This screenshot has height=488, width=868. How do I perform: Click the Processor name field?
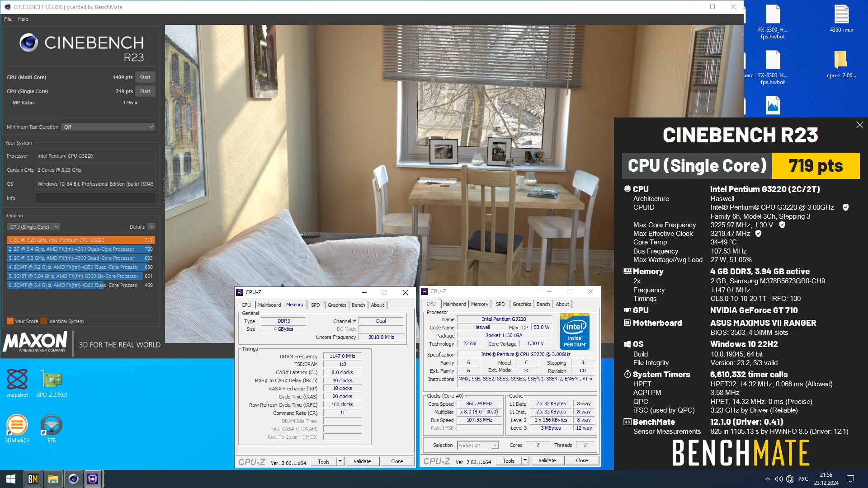[95, 156]
